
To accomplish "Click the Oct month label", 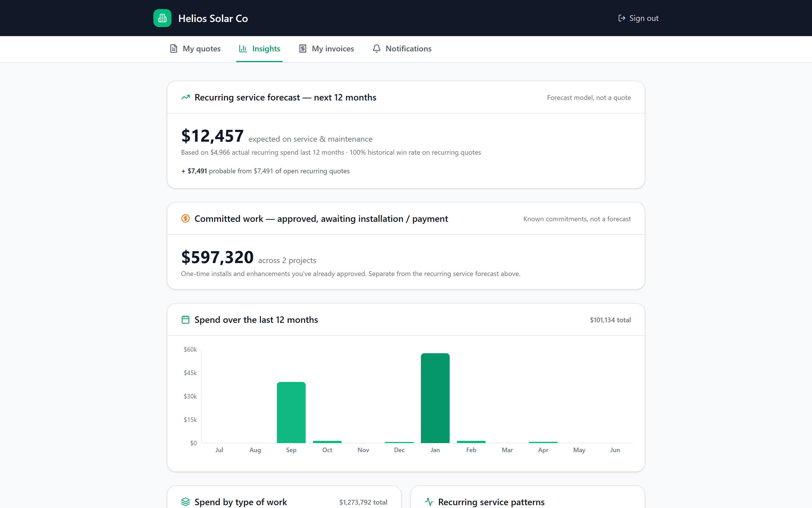I will coord(327,450).
